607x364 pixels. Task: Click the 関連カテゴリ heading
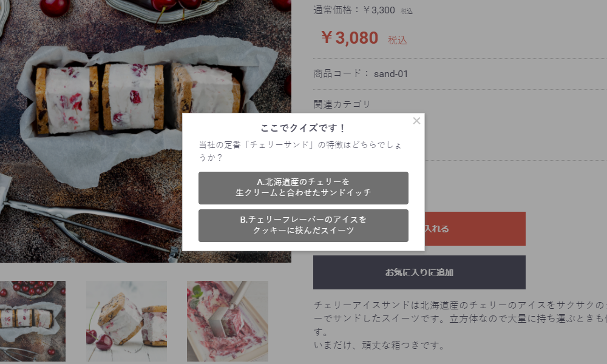(342, 104)
